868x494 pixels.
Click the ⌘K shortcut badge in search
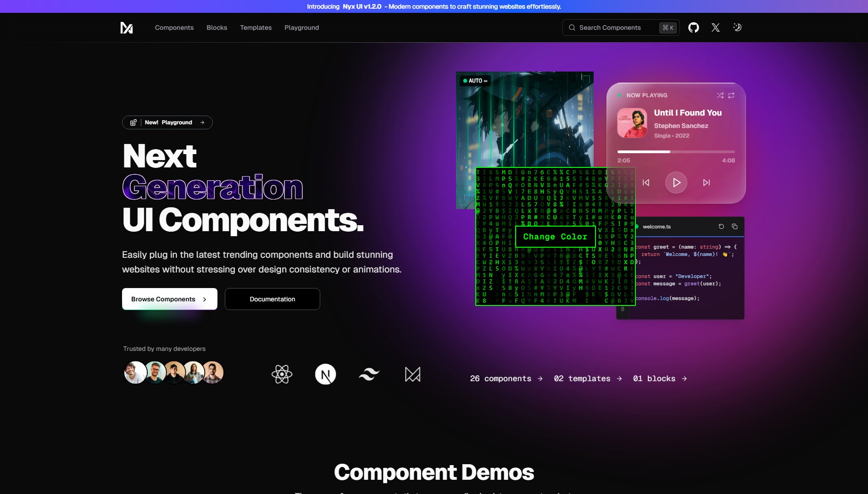[668, 28]
